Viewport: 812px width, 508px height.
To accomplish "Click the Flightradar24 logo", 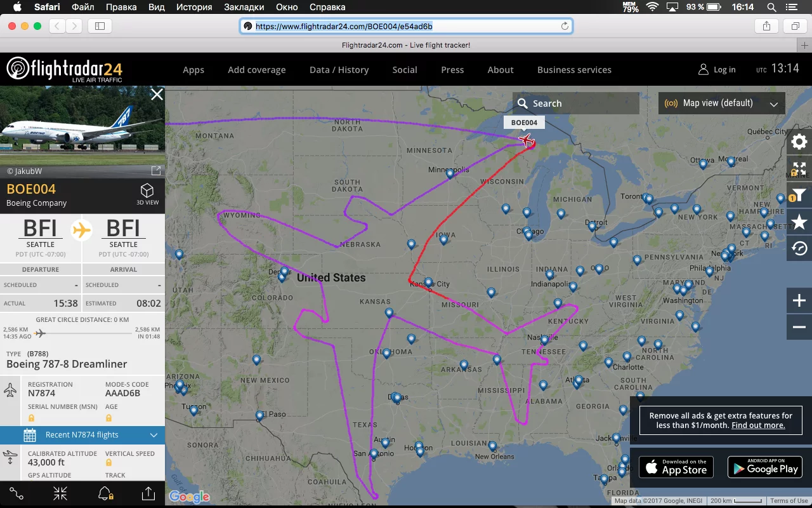I will (x=64, y=69).
